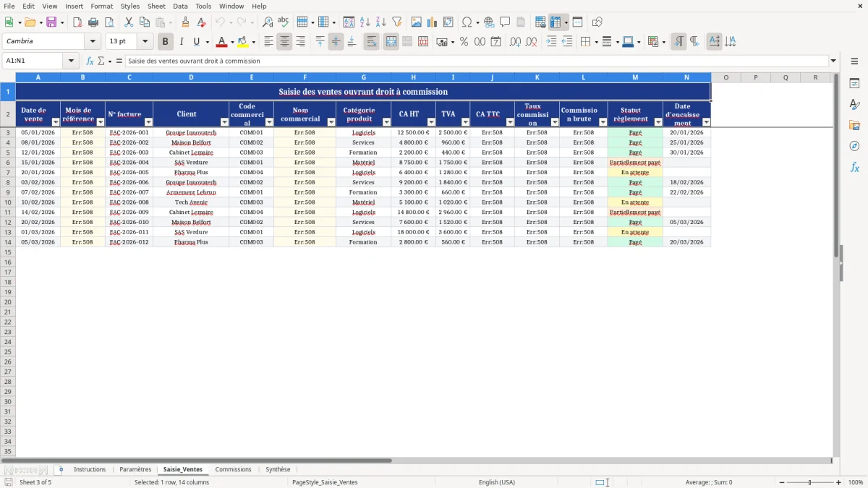The height and width of the screenshot is (488, 868).
Task: Align text to the left
Action: [268, 42]
